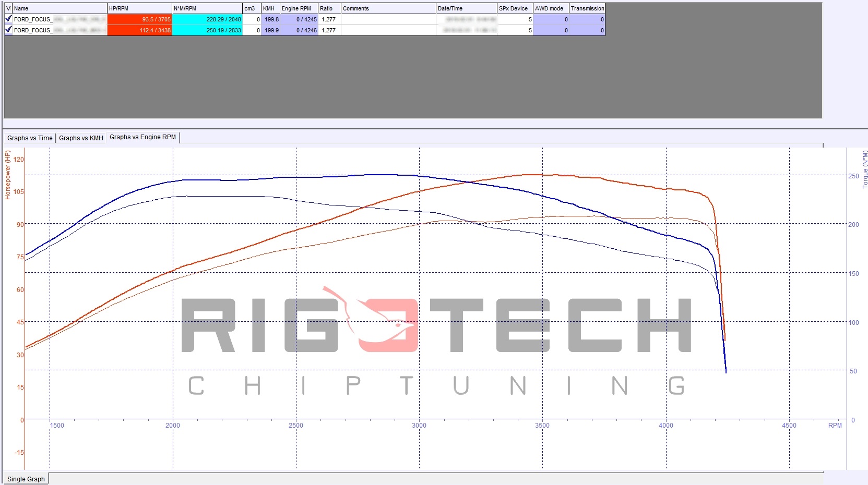
Task: Click the SPx Device column header
Action: [515, 8]
